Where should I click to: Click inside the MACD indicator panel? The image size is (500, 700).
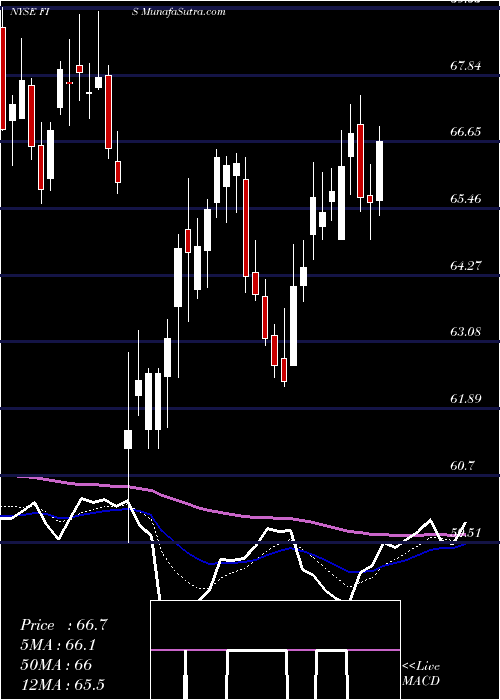275,650
